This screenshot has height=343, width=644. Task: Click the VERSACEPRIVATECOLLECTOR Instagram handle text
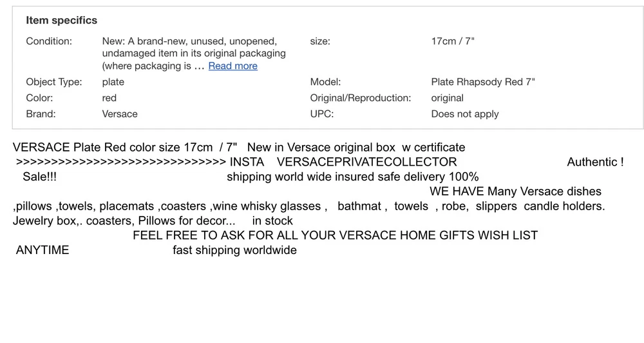tap(366, 162)
